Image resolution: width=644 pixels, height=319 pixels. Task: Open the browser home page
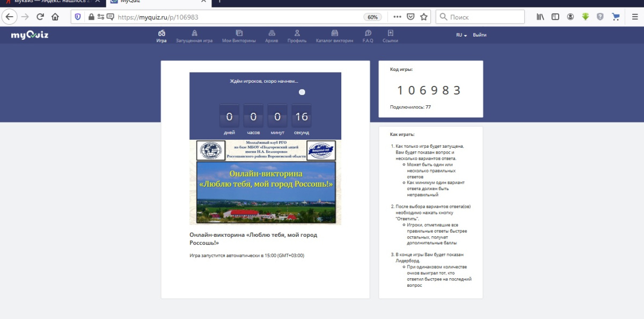tap(55, 17)
